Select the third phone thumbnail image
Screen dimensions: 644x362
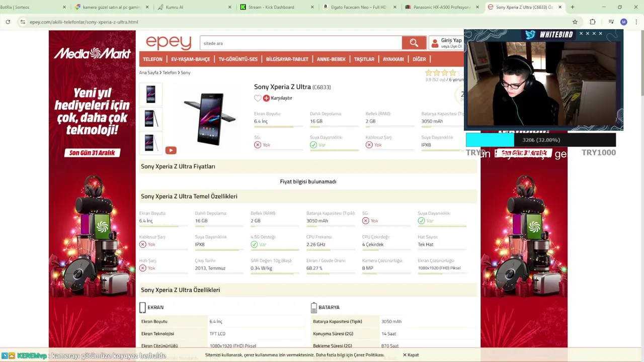coord(150,143)
